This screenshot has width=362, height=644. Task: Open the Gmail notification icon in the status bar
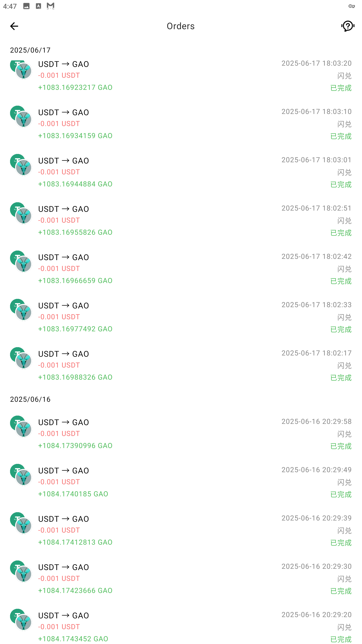click(x=51, y=6)
